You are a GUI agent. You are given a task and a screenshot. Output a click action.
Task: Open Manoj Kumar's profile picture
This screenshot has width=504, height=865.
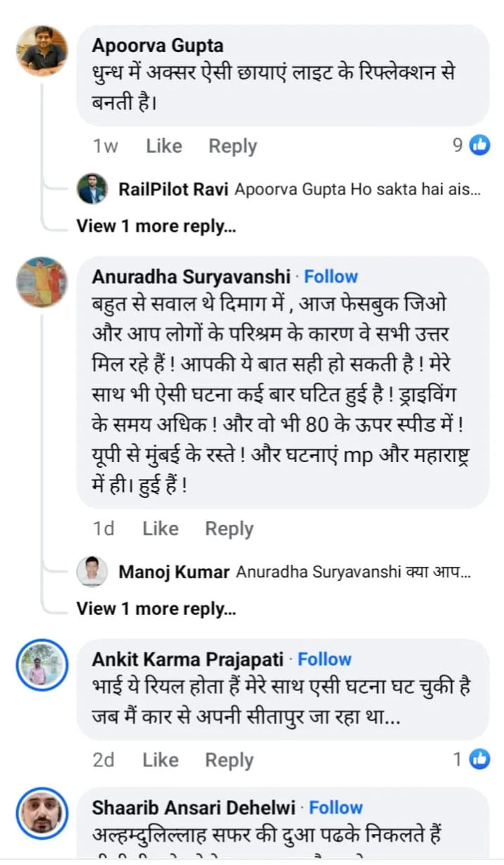(92, 571)
